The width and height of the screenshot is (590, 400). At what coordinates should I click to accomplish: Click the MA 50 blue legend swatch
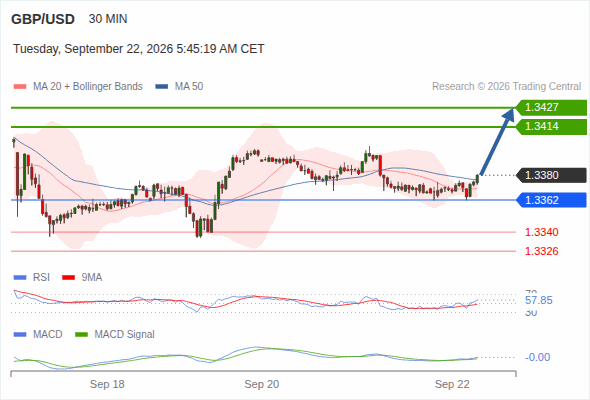pos(162,87)
